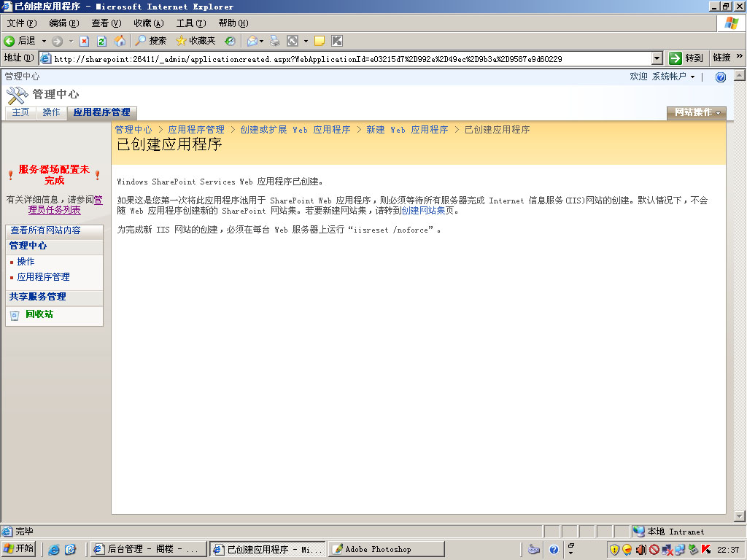Click the 本地 Intranet zone status indicator
Screen dimensions: 747x560
668,532
